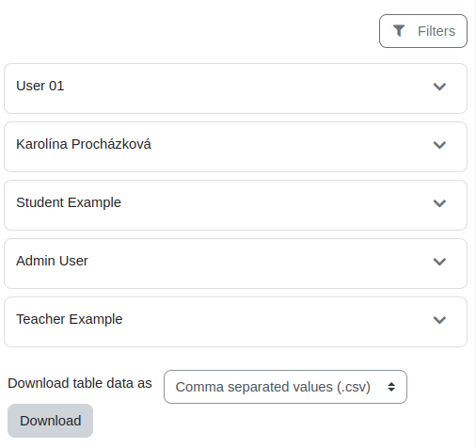The height and width of the screenshot is (448, 476).
Task: Open the Filters button
Action: coord(423,31)
